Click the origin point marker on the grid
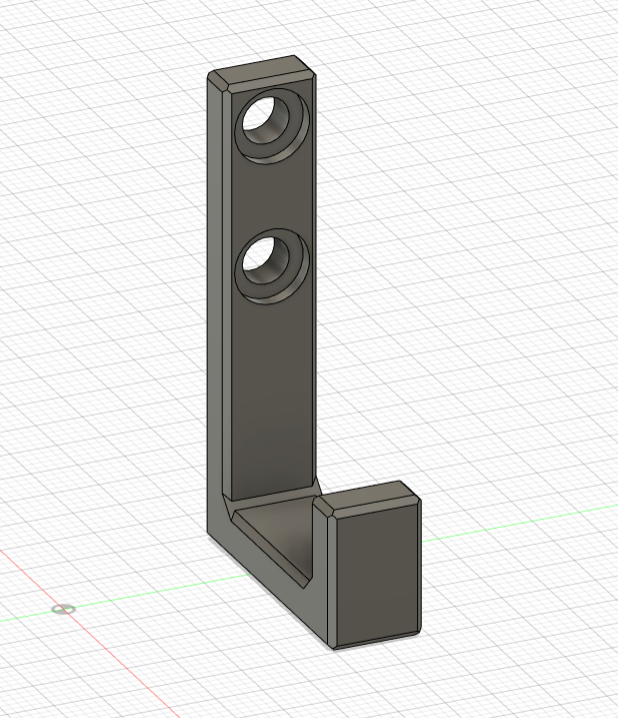The image size is (618, 718). 63,609
